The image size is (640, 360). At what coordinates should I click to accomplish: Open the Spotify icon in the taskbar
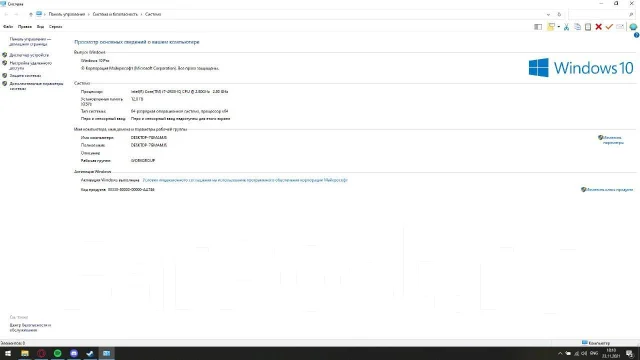click(x=58, y=353)
